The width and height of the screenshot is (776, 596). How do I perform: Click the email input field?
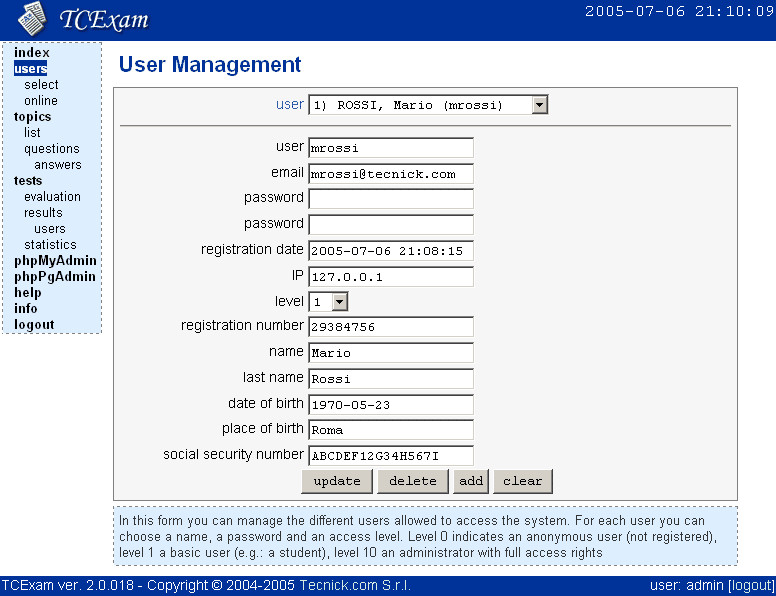390,174
